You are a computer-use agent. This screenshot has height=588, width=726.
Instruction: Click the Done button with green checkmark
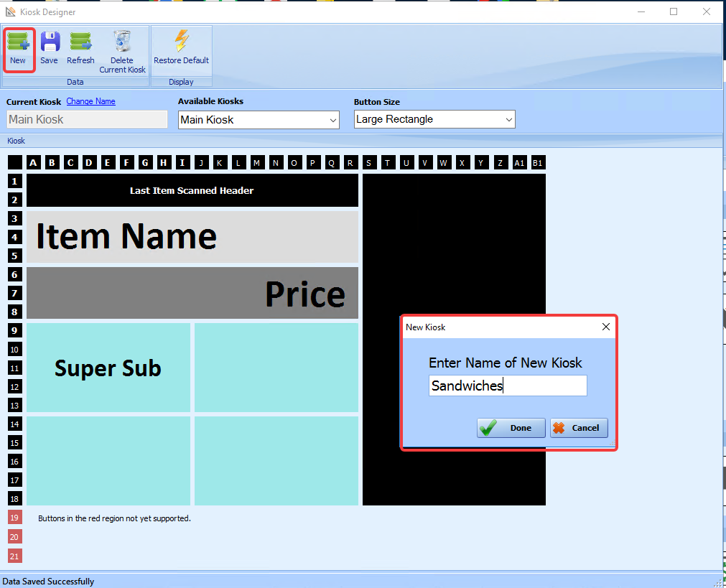click(511, 428)
